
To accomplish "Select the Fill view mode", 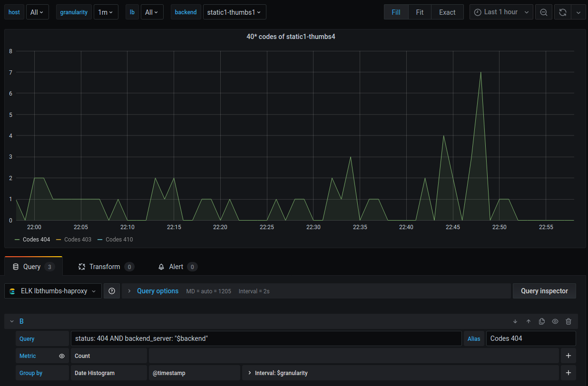I will coord(396,12).
